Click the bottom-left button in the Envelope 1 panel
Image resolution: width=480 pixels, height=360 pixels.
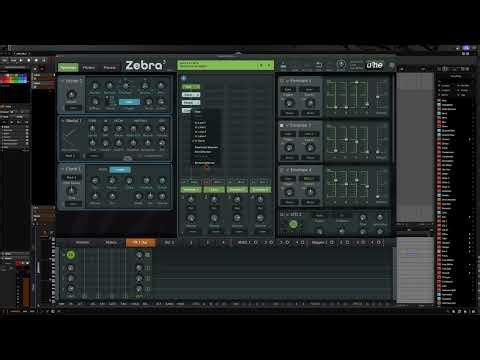pyautogui.click(x=290, y=113)
